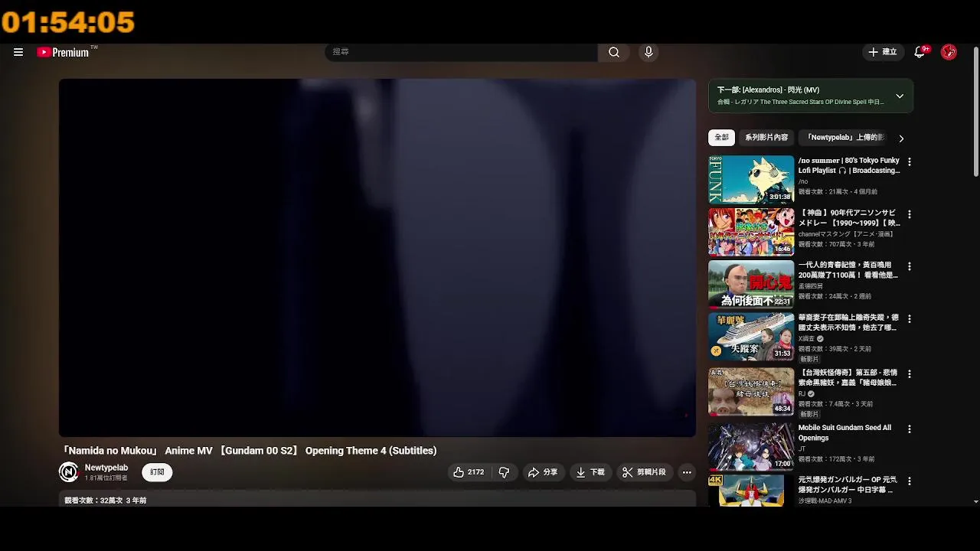Click the search magnifier button

[614, 52]
